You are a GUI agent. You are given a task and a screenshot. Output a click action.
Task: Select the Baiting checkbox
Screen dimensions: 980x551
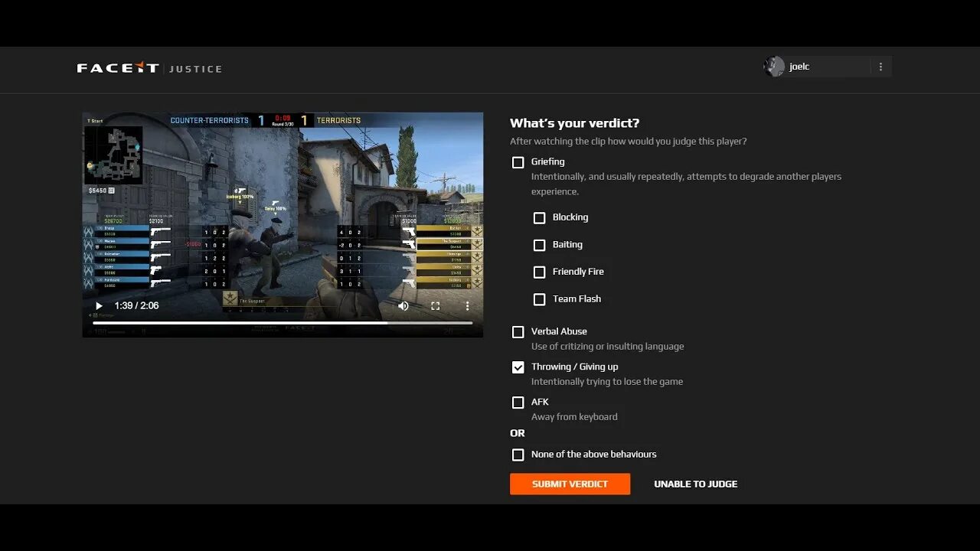pos(540,245)
